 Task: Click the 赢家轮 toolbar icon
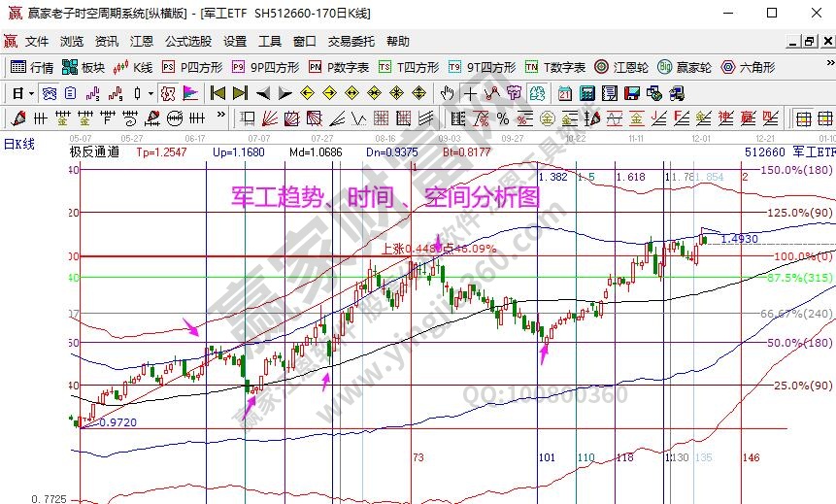pos(684,67)
